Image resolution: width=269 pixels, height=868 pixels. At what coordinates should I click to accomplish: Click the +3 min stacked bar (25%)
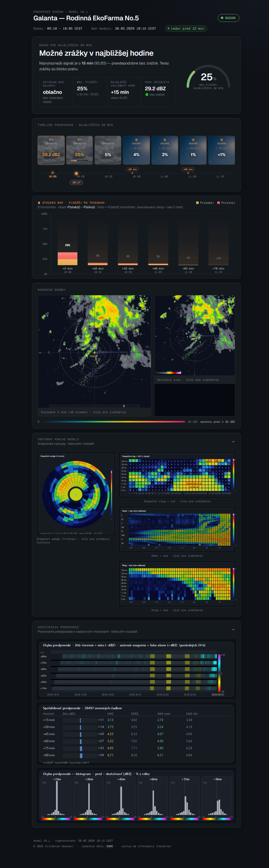(68, 258)
